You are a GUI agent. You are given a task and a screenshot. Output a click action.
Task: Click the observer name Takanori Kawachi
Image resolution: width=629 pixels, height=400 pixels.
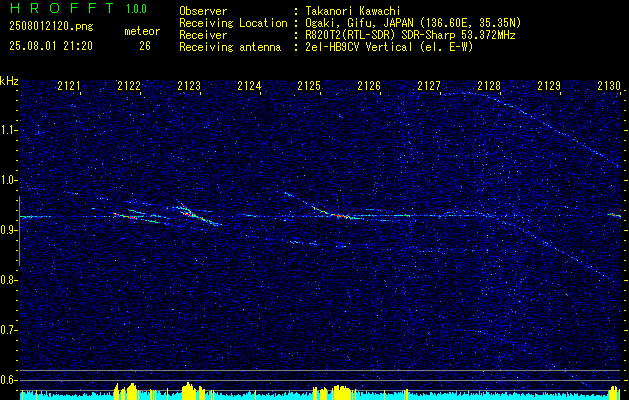(x=353, y=11)
